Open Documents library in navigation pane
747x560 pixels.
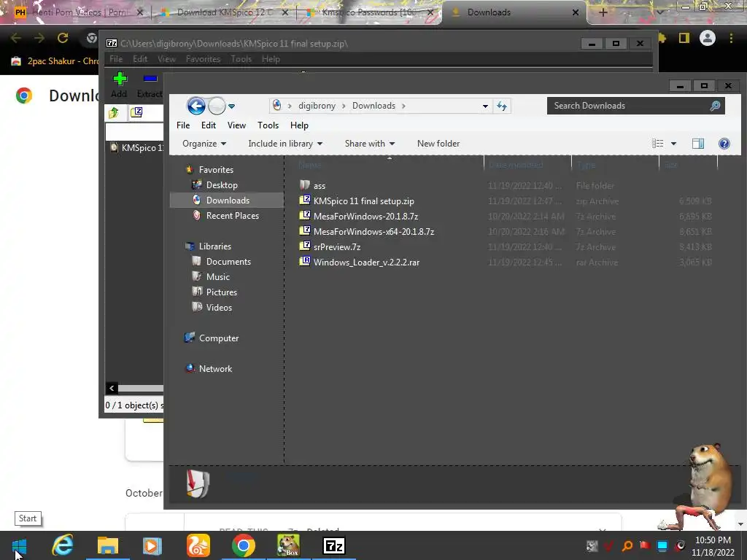click(x=228, y=262)
